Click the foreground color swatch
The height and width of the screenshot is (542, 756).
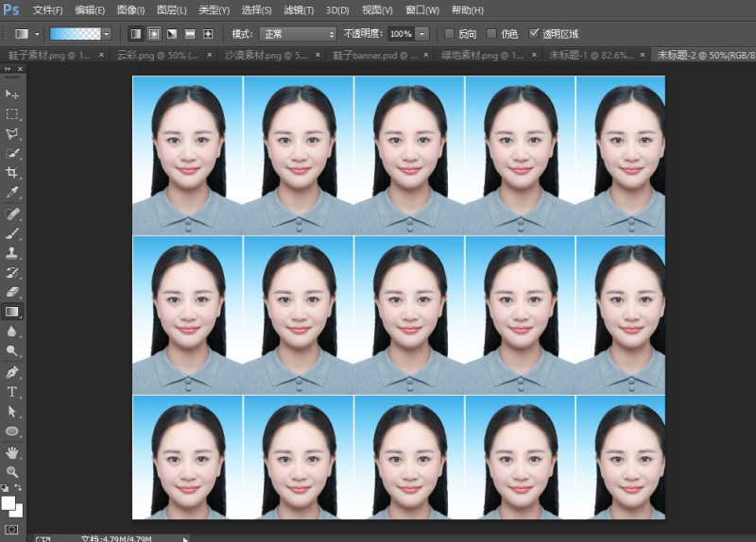tap(8, 502)
